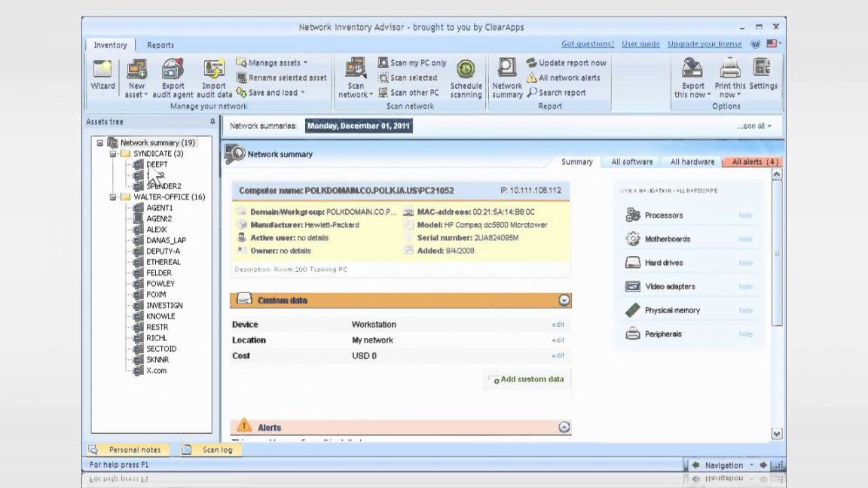868x488 pixels.
Task: Click Add custom data
Action: point(528,379)
